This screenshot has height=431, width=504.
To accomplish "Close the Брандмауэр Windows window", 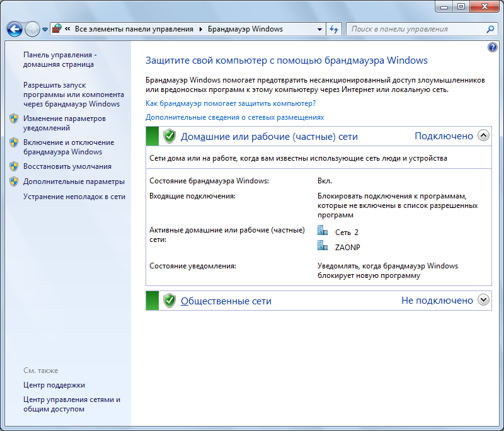I will [484, 7].
